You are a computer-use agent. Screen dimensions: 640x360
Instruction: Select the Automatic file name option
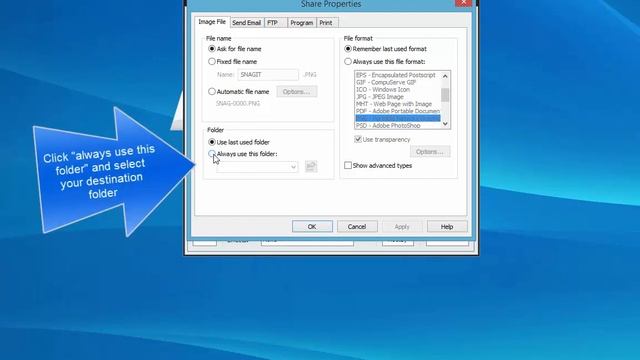(x=212, y=91)
